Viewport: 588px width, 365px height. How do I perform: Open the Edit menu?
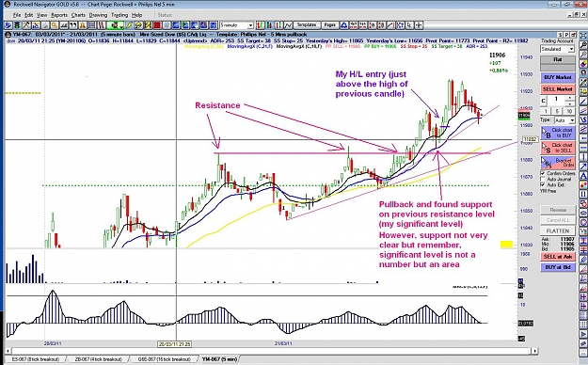(29, 15)
